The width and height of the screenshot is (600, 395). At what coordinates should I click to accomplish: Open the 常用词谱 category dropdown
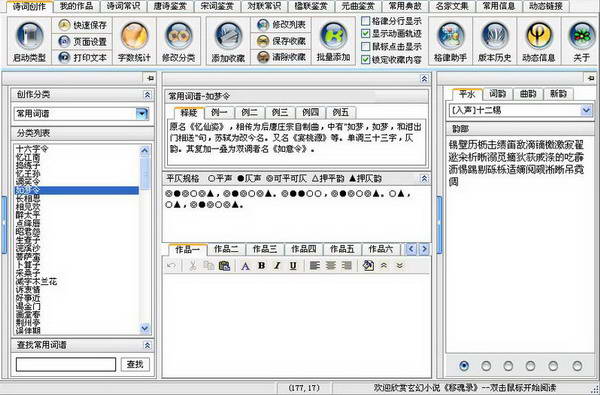142,114
